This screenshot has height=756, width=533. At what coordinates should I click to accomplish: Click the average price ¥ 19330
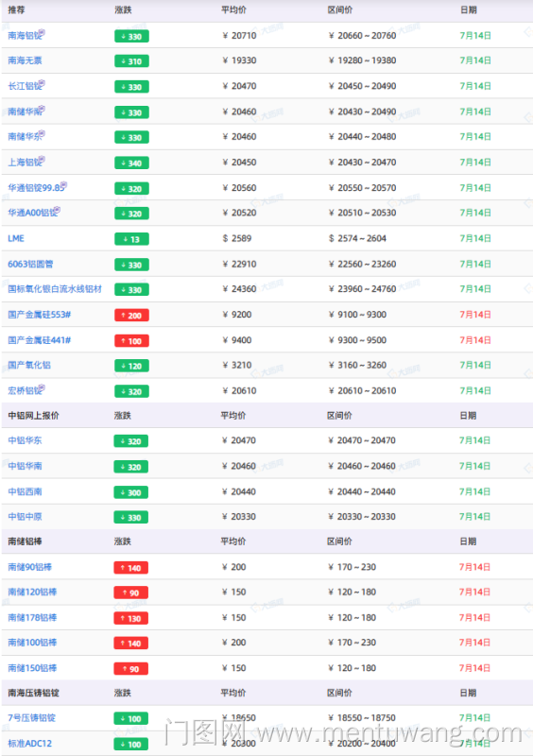(239, 60)
